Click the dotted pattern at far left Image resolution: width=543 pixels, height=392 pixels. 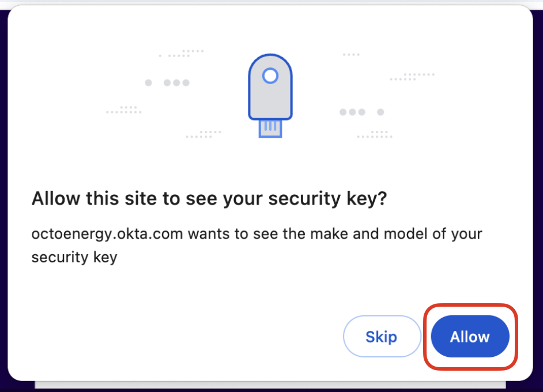coord(123,110)
